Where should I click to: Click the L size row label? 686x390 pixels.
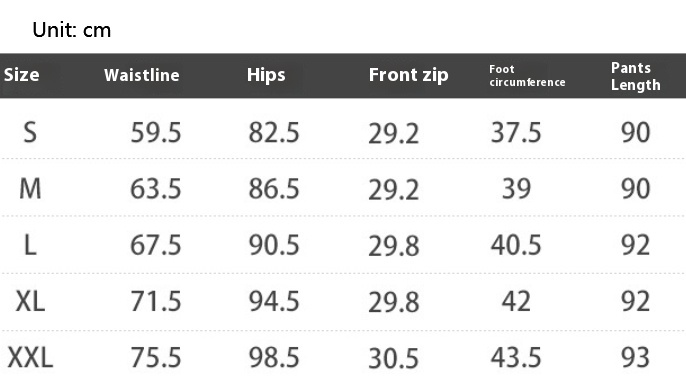click(30, 245)
